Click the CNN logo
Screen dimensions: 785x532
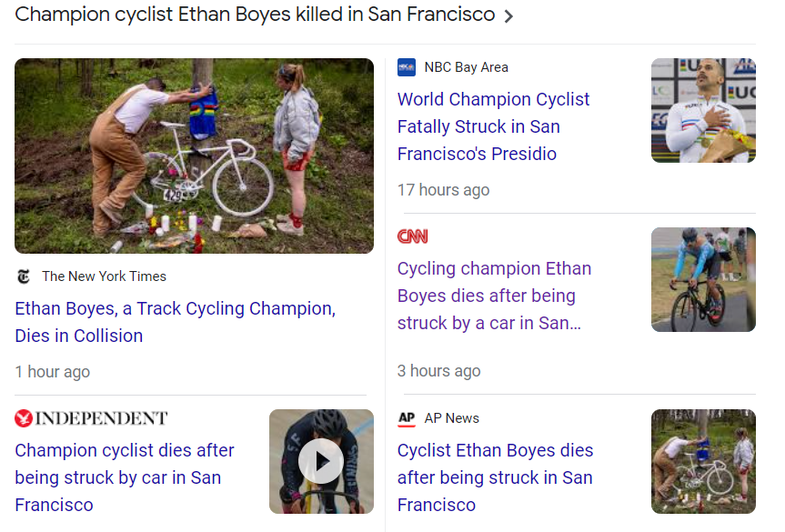click(412, 236)
